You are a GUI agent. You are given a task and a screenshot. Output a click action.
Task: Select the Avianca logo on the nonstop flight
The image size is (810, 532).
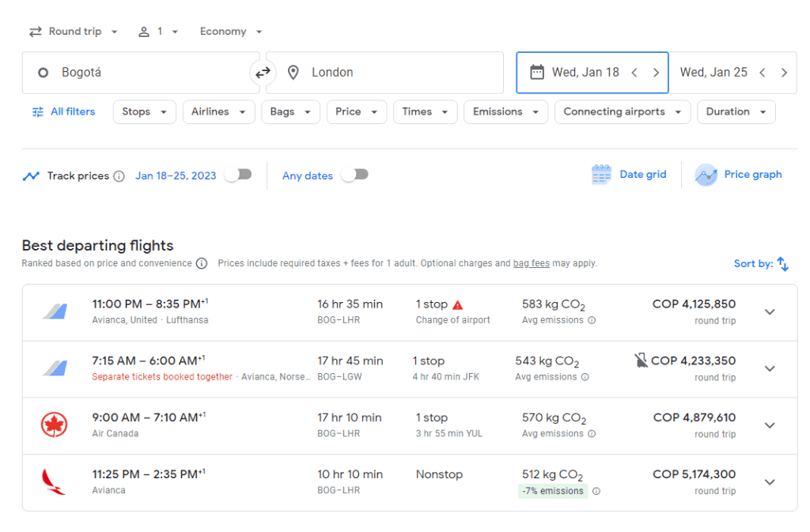click(x=52, y=481)
